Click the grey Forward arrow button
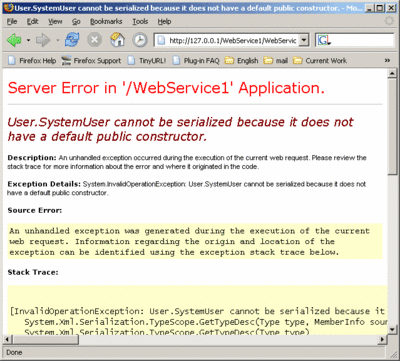This screenshot has height=361, width=400. pos(43,40)
